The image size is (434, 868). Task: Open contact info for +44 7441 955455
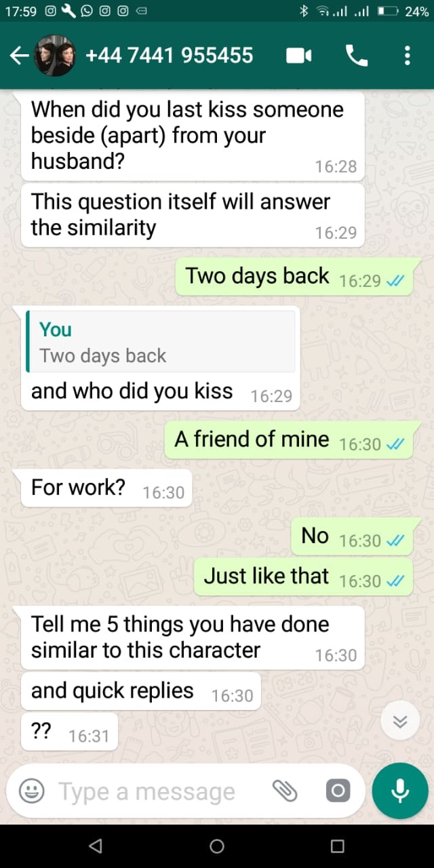(169, 56)
